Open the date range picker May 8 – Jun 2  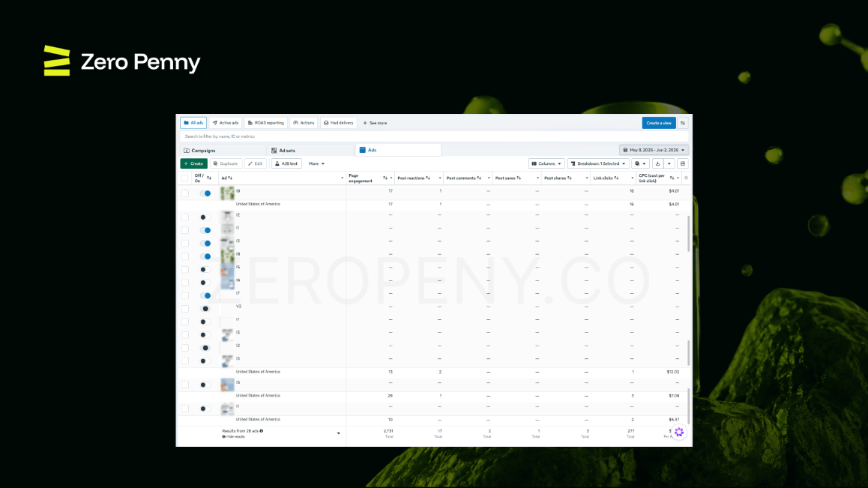tap(654, 150)
